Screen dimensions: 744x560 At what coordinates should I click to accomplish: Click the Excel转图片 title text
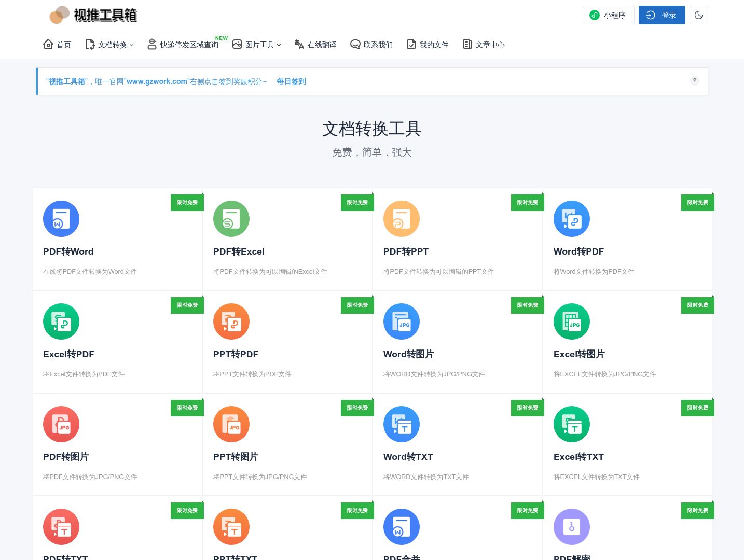click(x=579, y=354)
